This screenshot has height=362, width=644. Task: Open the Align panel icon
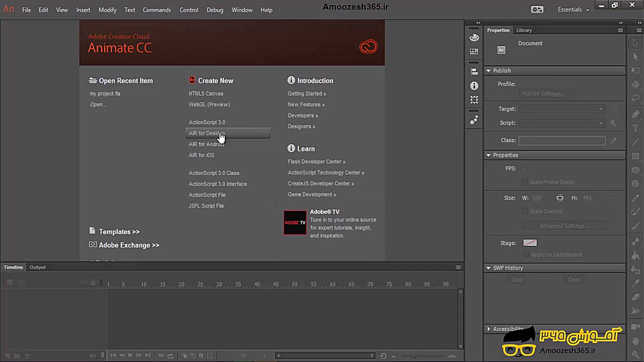coord(474,72)
